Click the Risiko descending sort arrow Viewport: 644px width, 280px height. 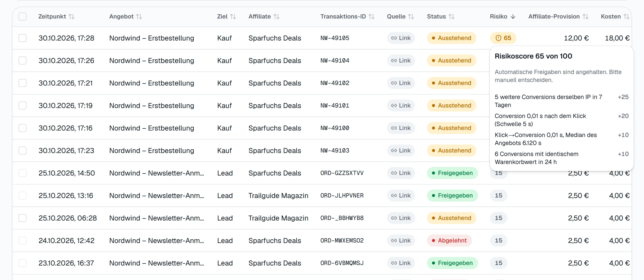[x=513, y=16]
